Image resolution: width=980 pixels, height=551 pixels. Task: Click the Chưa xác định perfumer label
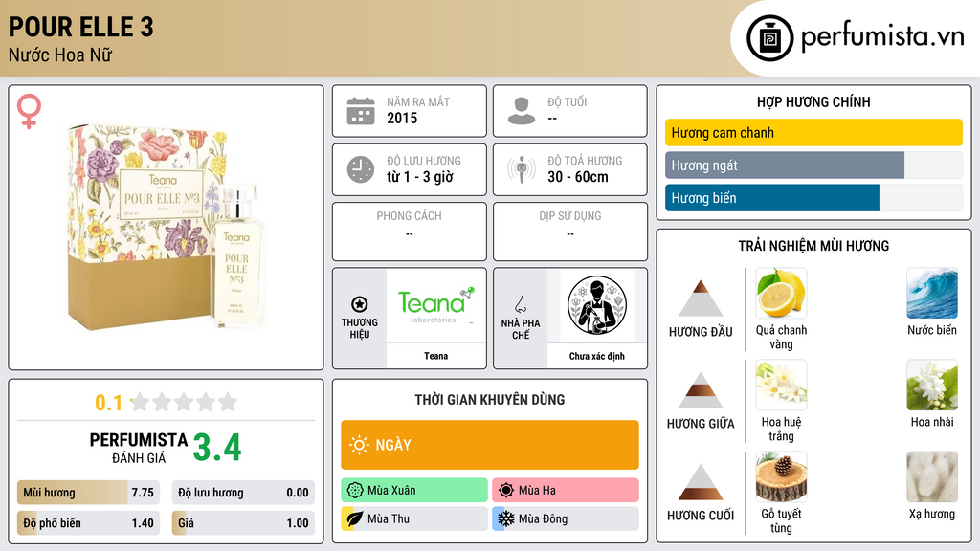[597, 356]
